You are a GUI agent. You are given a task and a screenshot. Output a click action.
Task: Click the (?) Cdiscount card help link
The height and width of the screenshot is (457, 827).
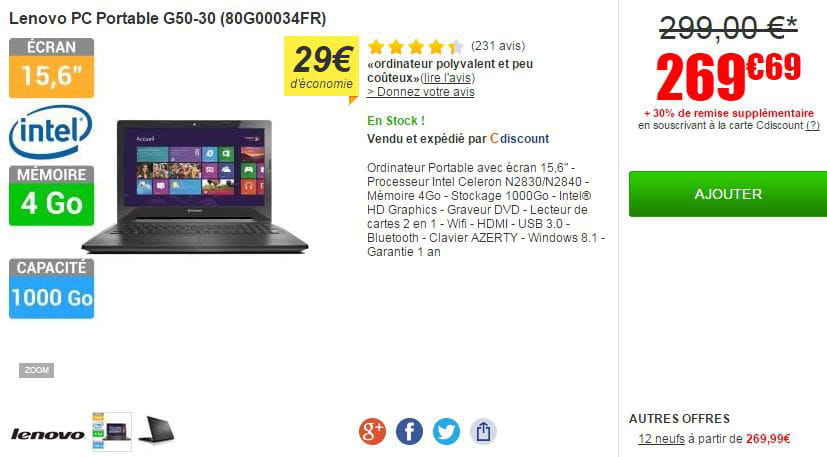click(x=813, y=126)
